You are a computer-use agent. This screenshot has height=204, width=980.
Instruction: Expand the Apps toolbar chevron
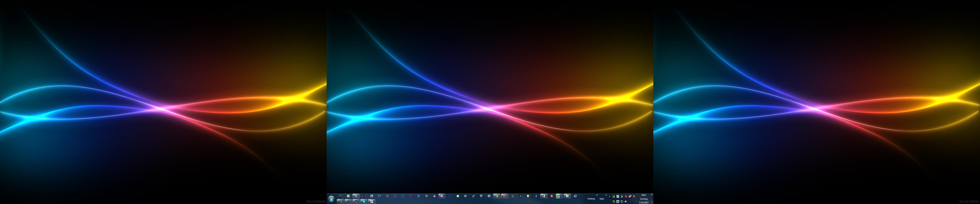pos(606,195)
